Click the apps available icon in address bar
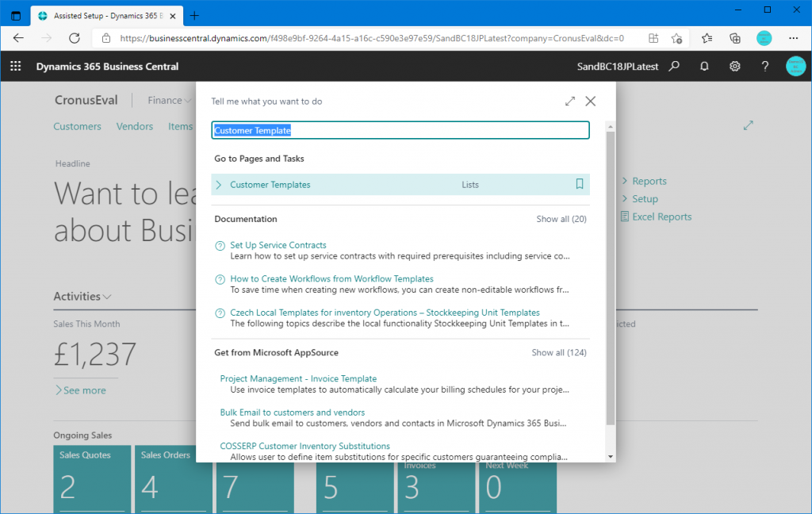 (x=653, y=38)
